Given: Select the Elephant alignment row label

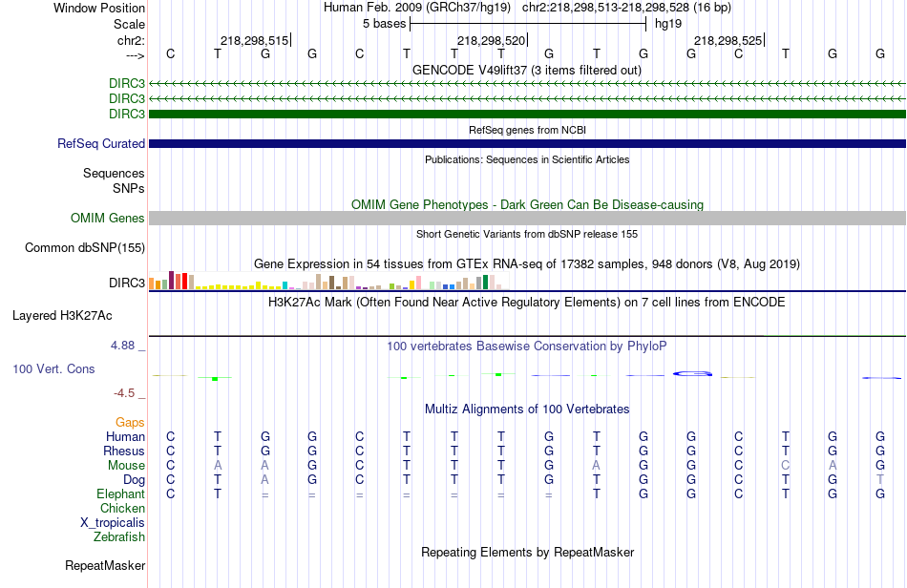Looking at the screenshot, I should [121, 493].
